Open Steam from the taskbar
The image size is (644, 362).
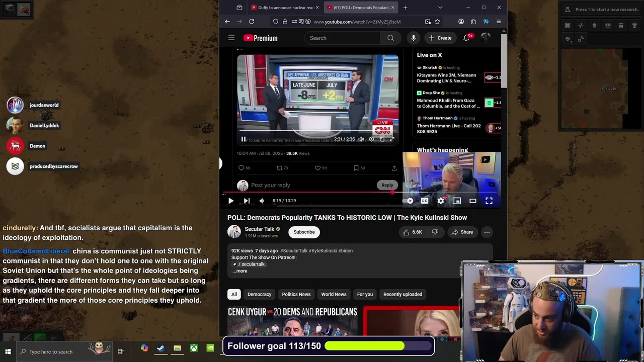coord(160,348)
